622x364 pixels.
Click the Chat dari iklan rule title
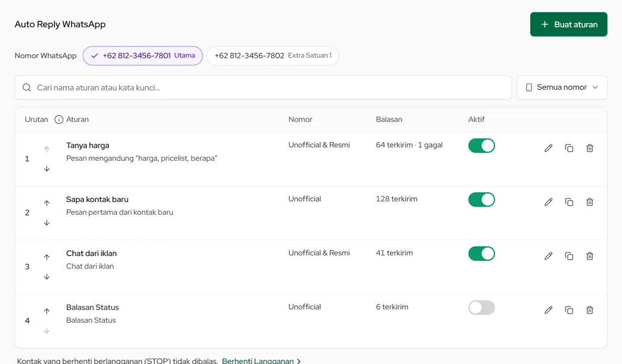(x=91, y=253)
